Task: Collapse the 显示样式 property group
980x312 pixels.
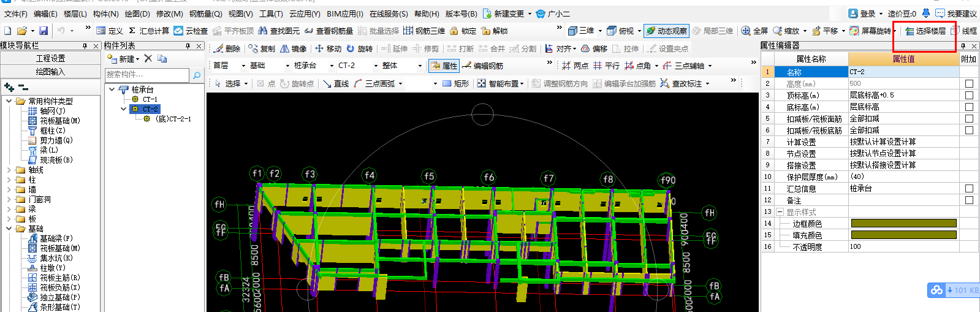Action: click(780, 212)
